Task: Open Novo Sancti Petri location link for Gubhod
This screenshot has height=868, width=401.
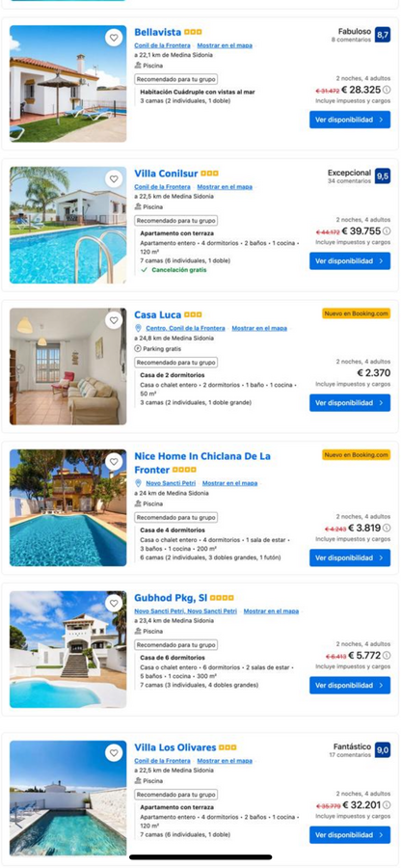Action: 185,611
